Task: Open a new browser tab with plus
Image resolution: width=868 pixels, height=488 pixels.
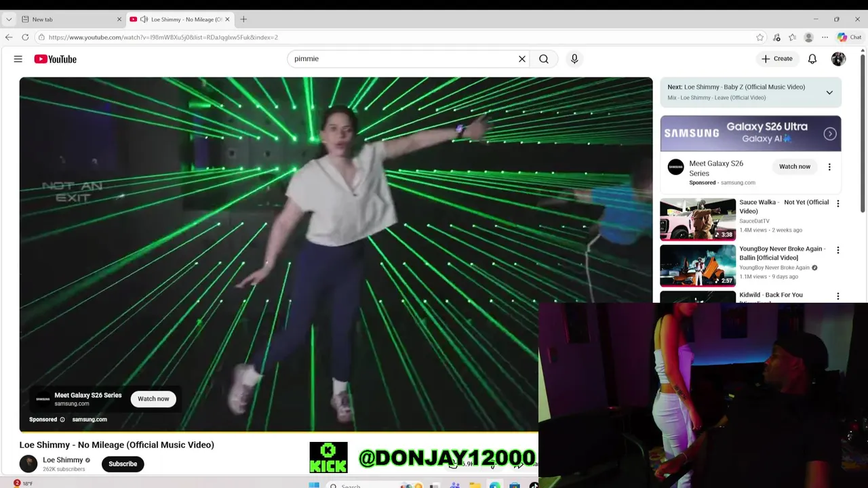Action: click(x=243, y=20)
